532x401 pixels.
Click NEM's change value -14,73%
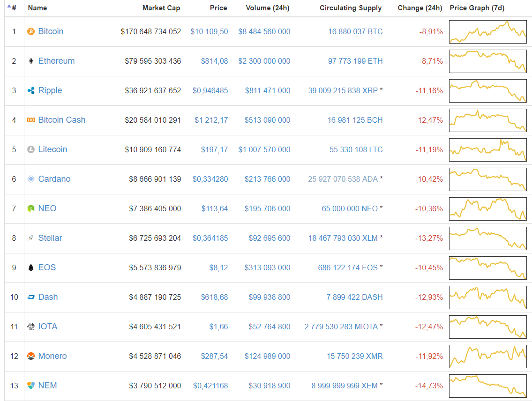(x=429, y=386)
